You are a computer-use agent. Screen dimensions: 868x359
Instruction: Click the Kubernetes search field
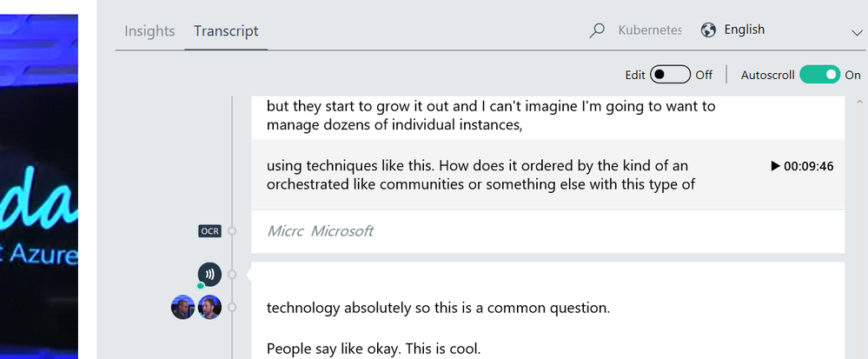(x=649, y=30)
